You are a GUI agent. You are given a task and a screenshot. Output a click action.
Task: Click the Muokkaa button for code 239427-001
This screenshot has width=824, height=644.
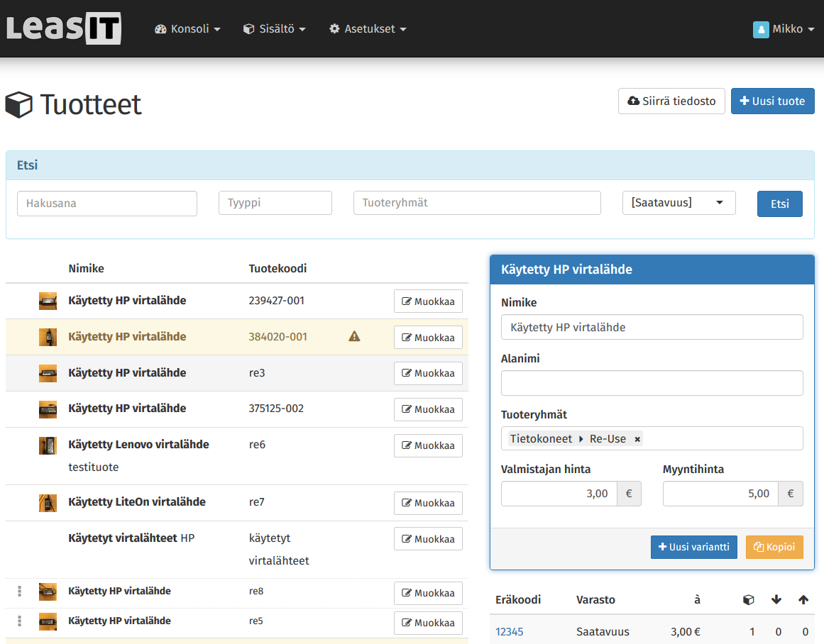pos(428,301)
